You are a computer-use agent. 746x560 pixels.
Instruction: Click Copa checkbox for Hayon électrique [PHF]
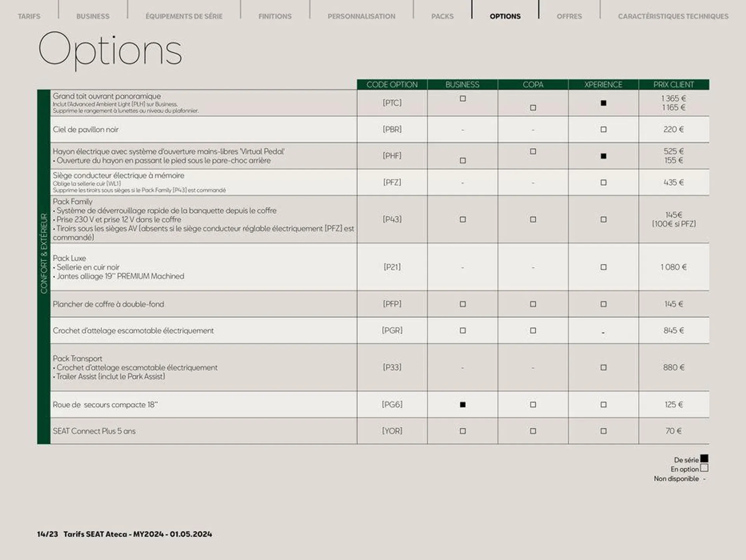coord(533,152)
